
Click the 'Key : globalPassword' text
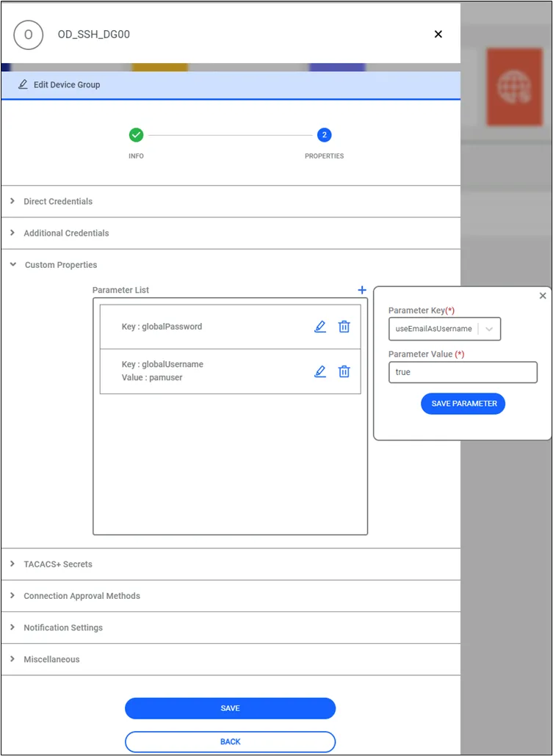[162, 327]
